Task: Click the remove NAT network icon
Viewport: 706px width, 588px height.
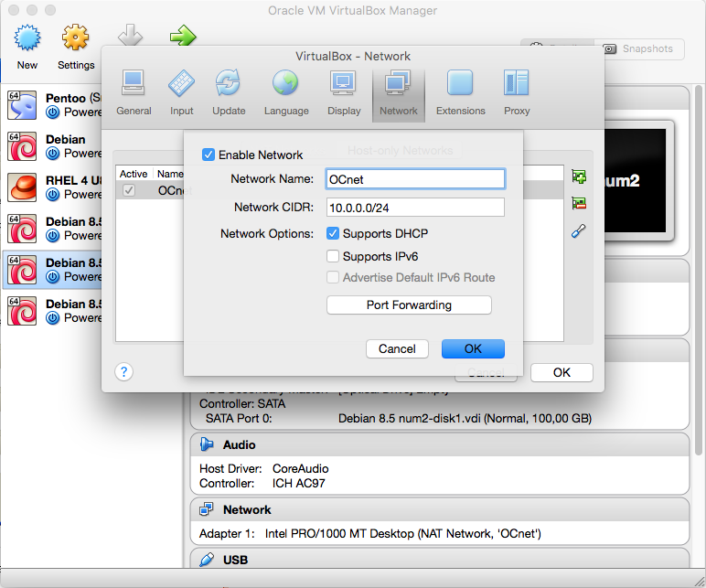Action: pos(579,203)
